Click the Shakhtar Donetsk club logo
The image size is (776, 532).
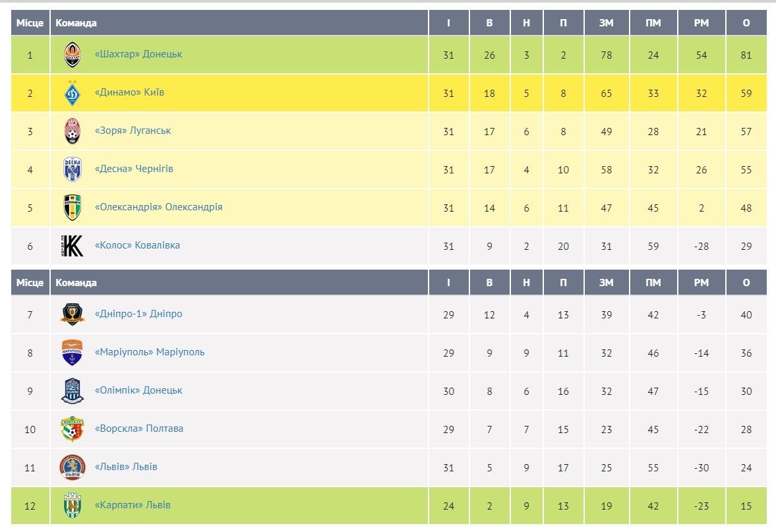tap(73, 55)
